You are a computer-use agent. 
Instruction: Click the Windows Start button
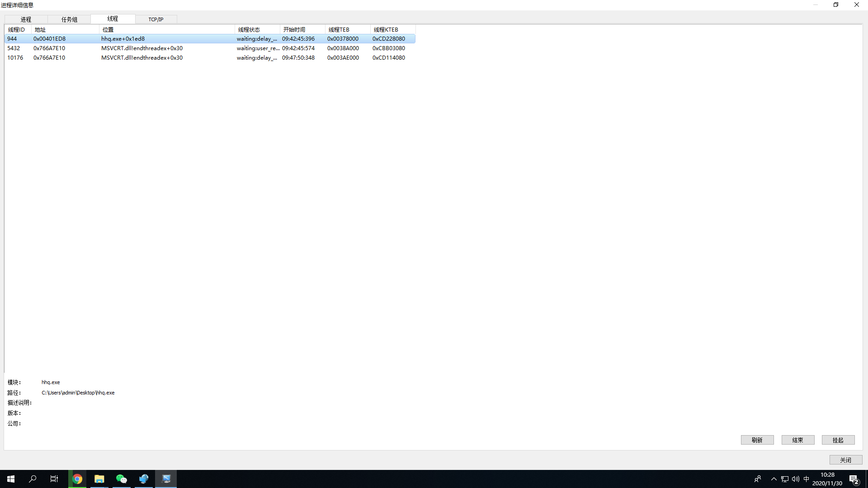[x=11, y=479]
